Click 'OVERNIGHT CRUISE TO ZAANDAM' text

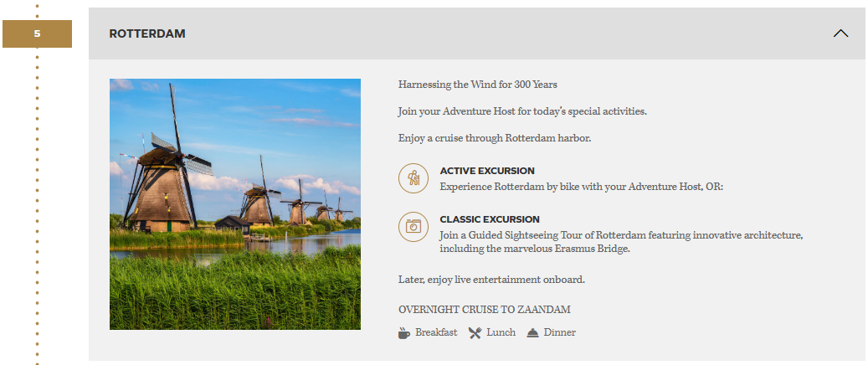[485, 310]
